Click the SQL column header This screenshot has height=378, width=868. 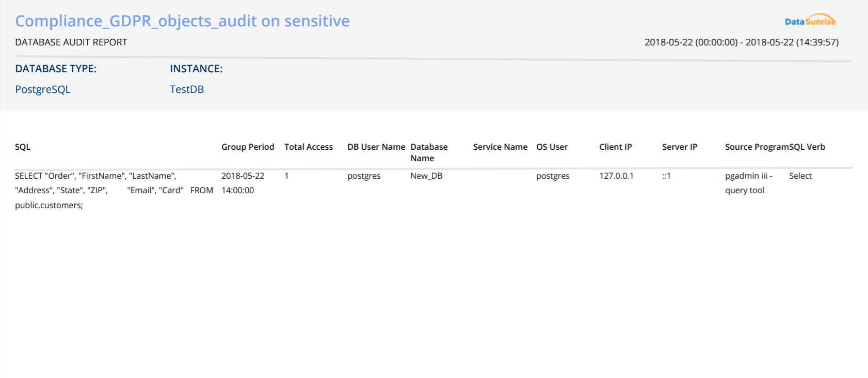click(x=23, y=147)
